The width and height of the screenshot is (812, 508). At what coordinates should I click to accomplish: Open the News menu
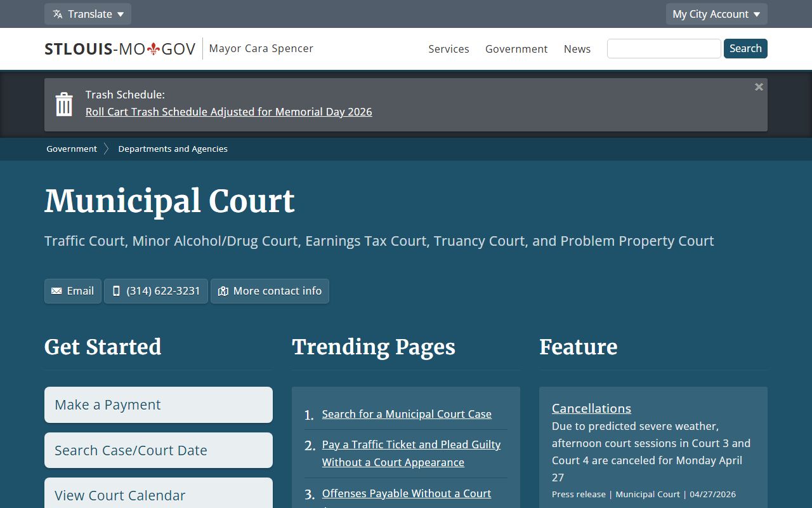[577, 49]
